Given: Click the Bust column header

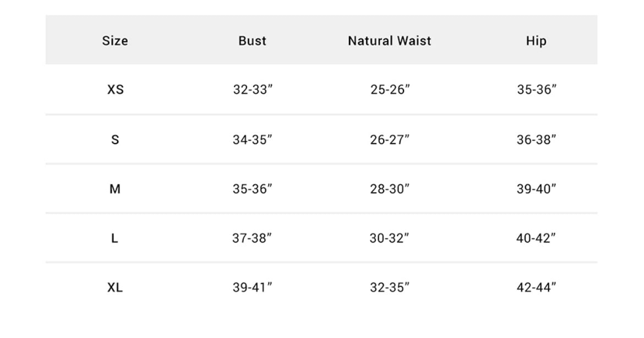Looking at the screenshot, I should click(x=253, y=41).
